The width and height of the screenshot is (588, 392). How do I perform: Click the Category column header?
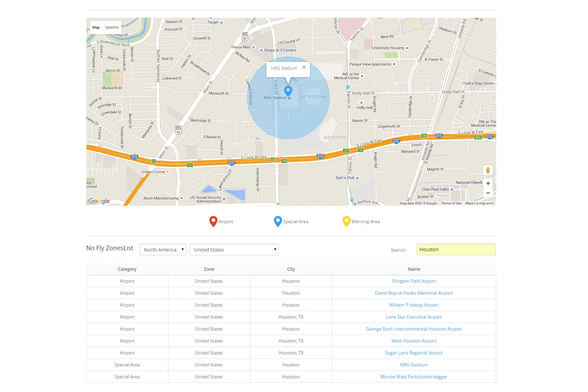[x=127, y=269]
